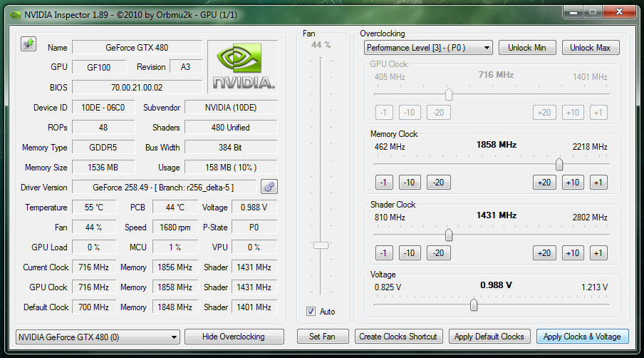Screen dimensions: 644x358
Task: Click the NVIDIA logo image
Action: tap(243, 66)
